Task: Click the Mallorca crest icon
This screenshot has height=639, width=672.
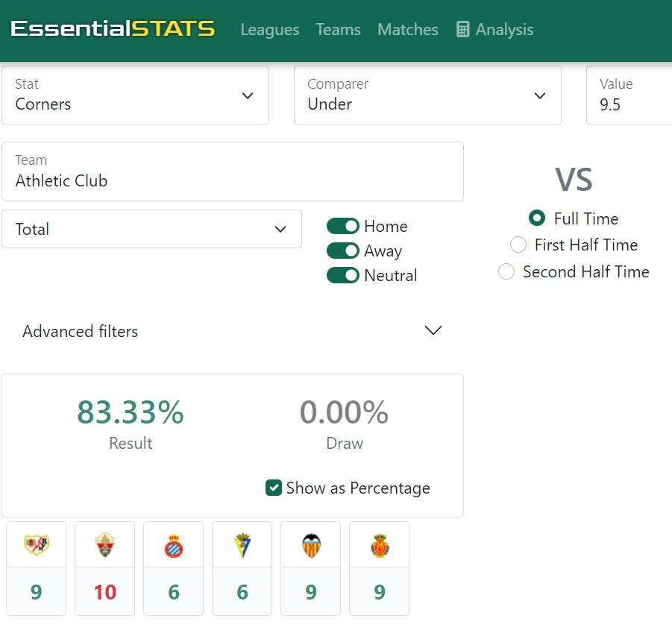Action: [380, 546]
